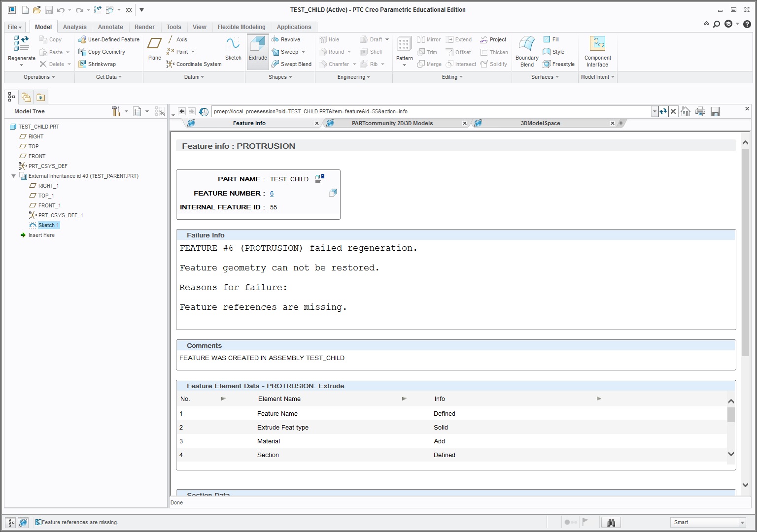This screenshot has height=532, width=757.
Task: Click the Copy Geometry tool
Action: coord(102,52)
